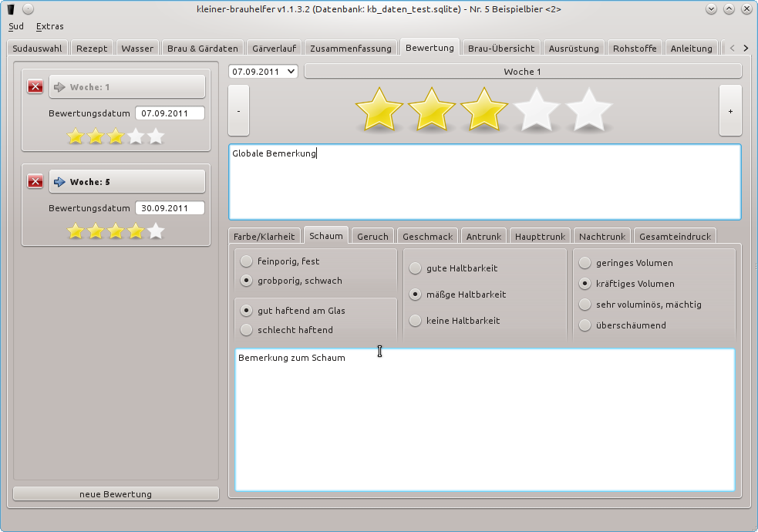
Task: Click the 'neue Bewertung' button
Action: tap(116, 494)
